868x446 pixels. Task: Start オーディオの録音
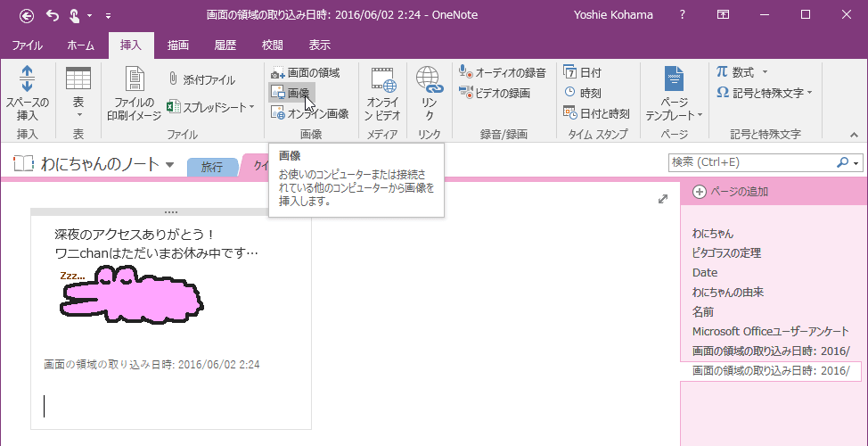(x=503, y=72)
